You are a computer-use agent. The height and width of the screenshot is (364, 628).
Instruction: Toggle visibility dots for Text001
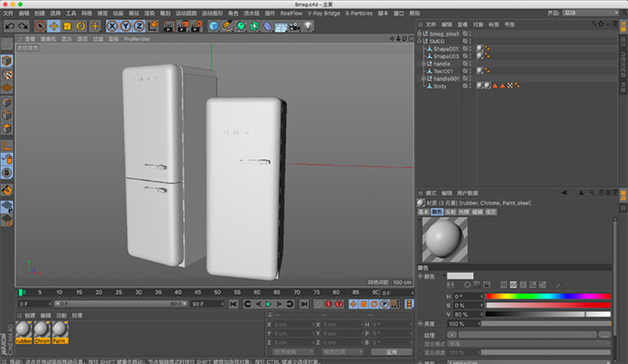(470, 71)
